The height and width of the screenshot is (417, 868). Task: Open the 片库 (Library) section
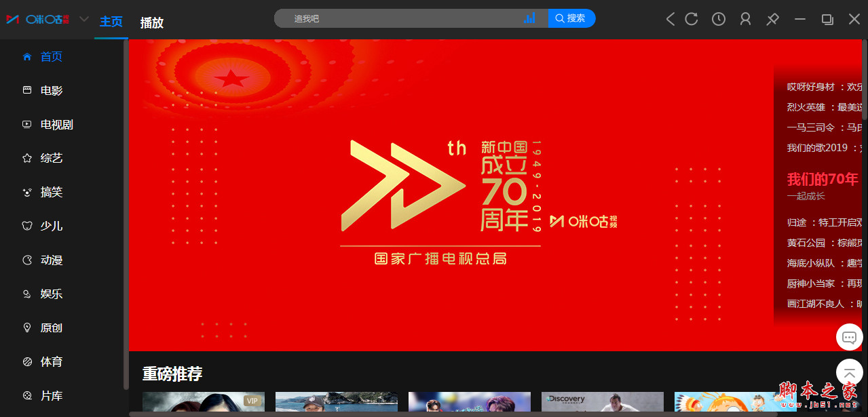point(51,395)
